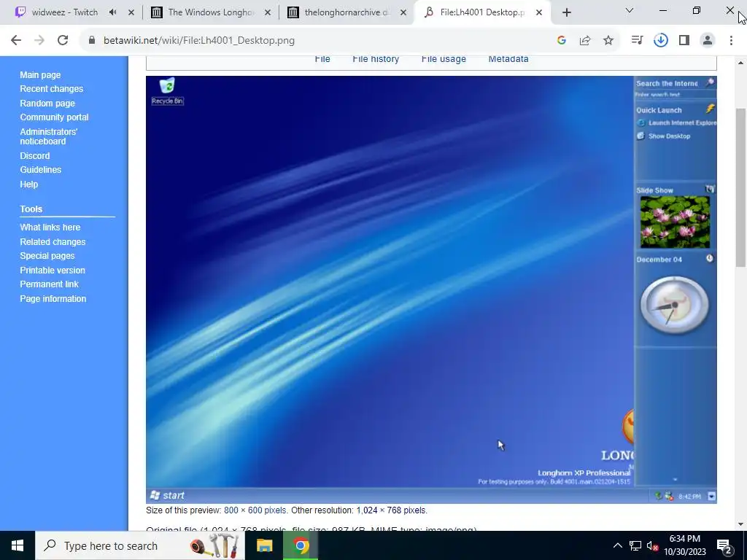The height and width of the screenshot is (560, 747).
Task: Bookmark this page with the star icon
Action: (x=608, y=41)
